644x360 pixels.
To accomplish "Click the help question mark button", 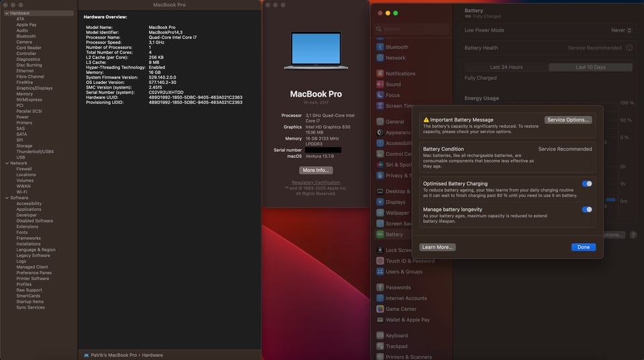I will 633,234.
